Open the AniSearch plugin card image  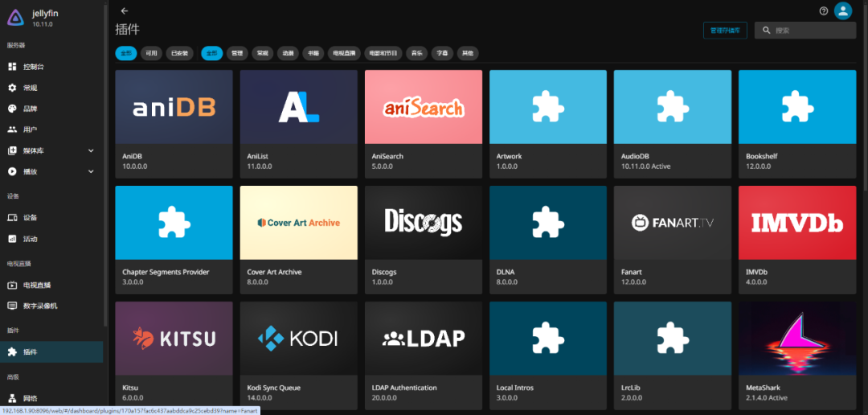[x=424, y=107]
